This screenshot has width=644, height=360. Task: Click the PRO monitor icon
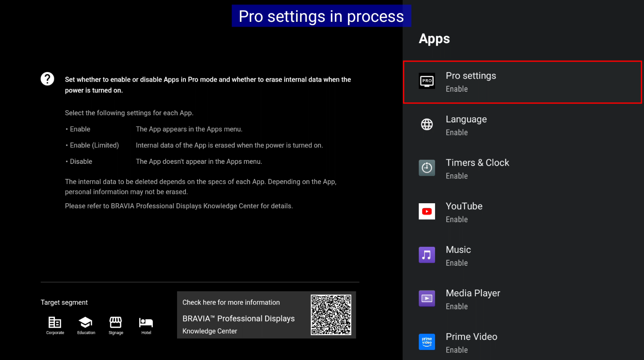(427, 81)
